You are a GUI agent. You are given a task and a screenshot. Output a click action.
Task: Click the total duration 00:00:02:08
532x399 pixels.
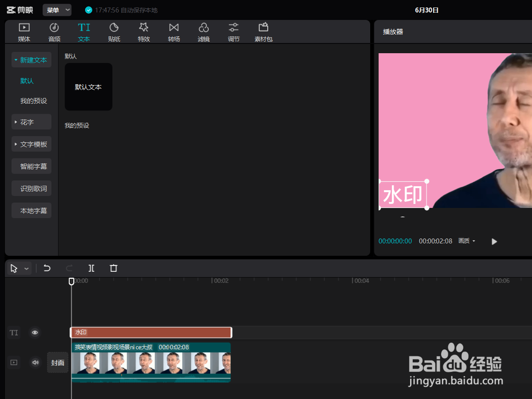pyautogui.click(x=435, y=241)
